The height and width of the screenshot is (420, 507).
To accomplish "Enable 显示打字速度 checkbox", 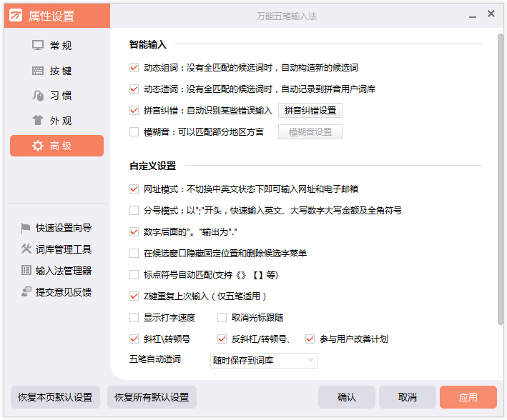I will [134, 317].
